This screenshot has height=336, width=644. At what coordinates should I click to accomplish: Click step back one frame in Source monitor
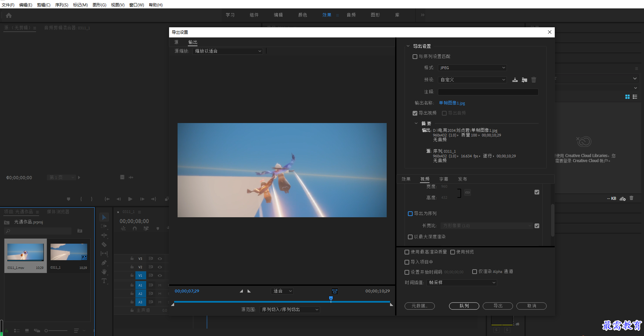[x=119, y=199]
